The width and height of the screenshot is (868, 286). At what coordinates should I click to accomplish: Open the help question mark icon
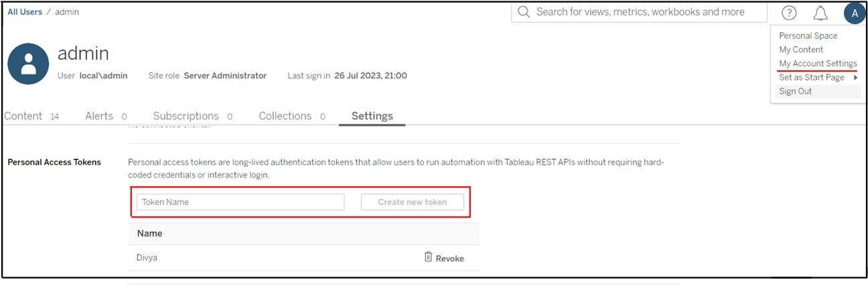tap(790, 13)
